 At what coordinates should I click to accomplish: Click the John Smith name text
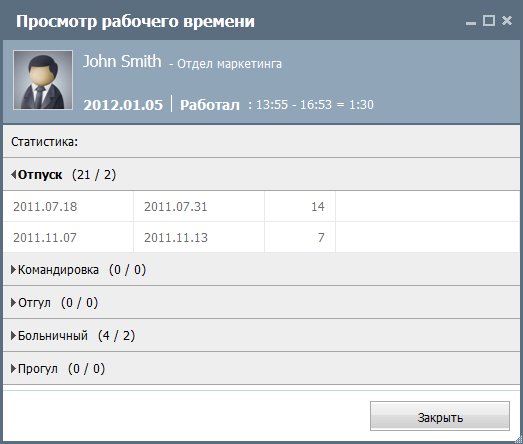pos(122,61)
